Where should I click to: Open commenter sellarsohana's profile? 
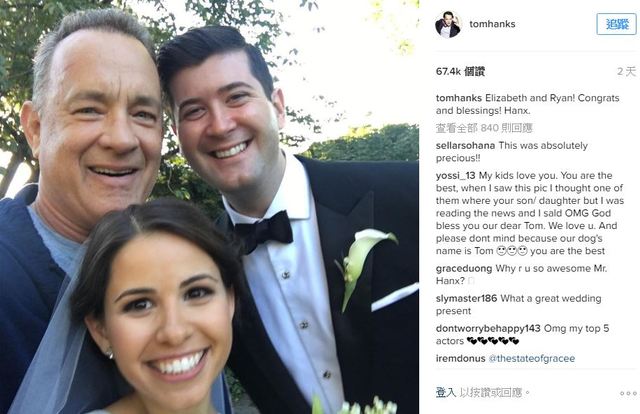coord(465,146)
